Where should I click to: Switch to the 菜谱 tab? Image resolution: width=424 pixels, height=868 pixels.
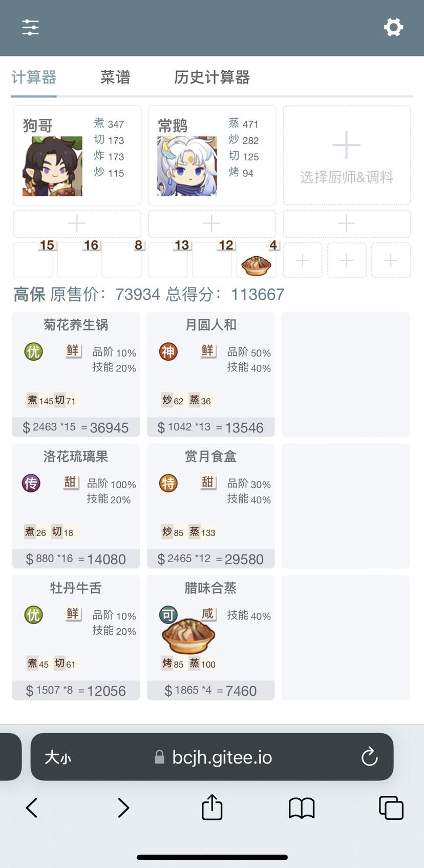pyautogui.click(x=115, y=77)
